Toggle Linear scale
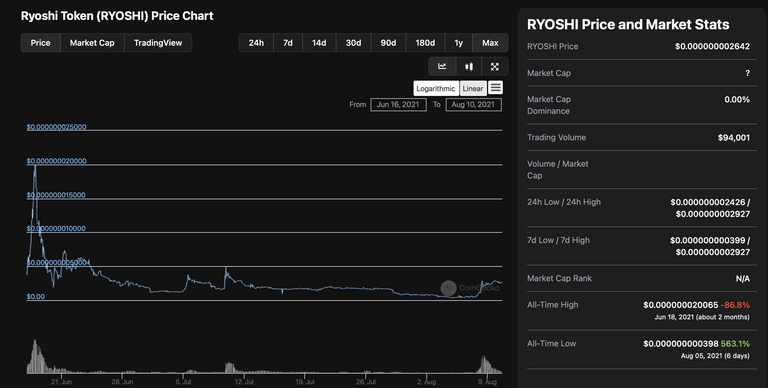The height and width of the screenshot is (388, 768). [473, 89]
